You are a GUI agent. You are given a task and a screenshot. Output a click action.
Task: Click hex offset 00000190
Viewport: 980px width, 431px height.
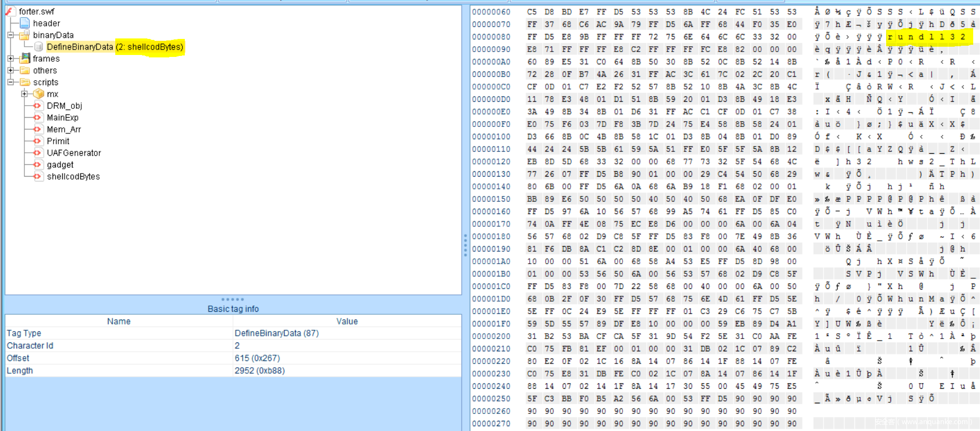coord(491,249)
